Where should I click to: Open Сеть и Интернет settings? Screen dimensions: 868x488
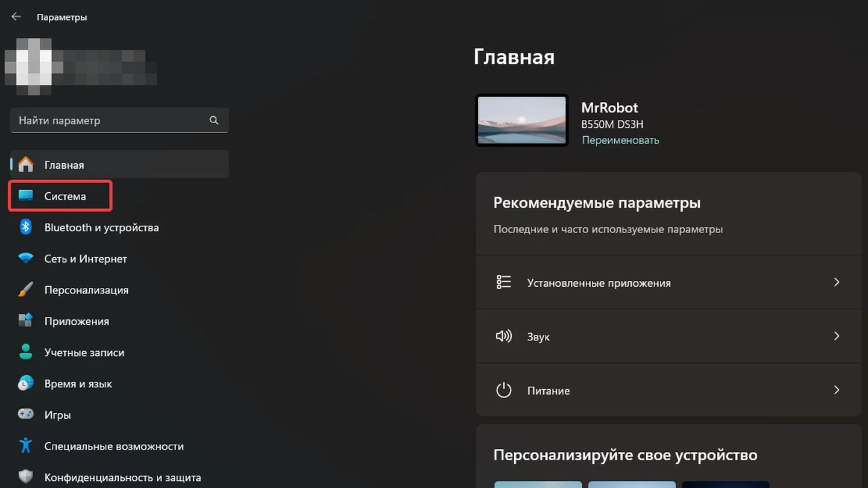pyautogui.click(x=86, y=259)
